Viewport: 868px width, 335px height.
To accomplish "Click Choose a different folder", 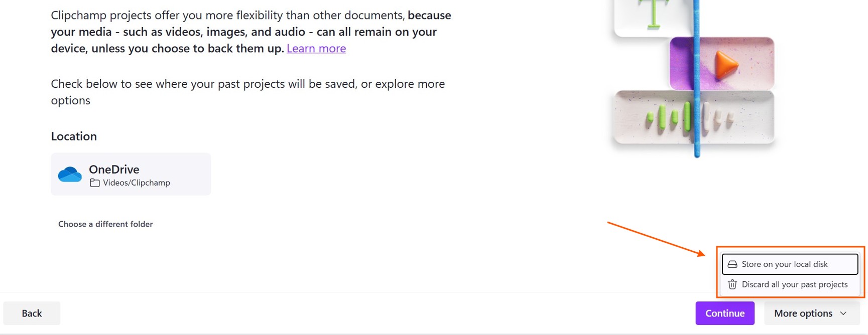I will tap(105, 224).
